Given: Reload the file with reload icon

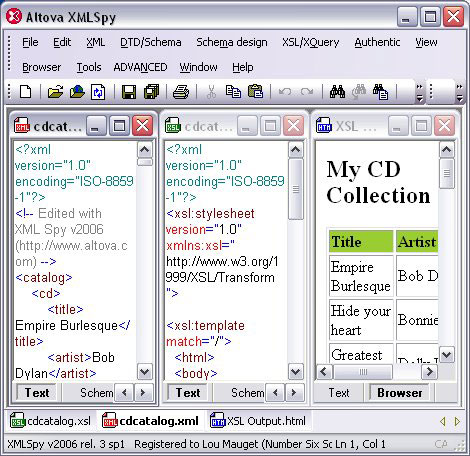Looking at the screenshot, I should click(x=98, y=92).
